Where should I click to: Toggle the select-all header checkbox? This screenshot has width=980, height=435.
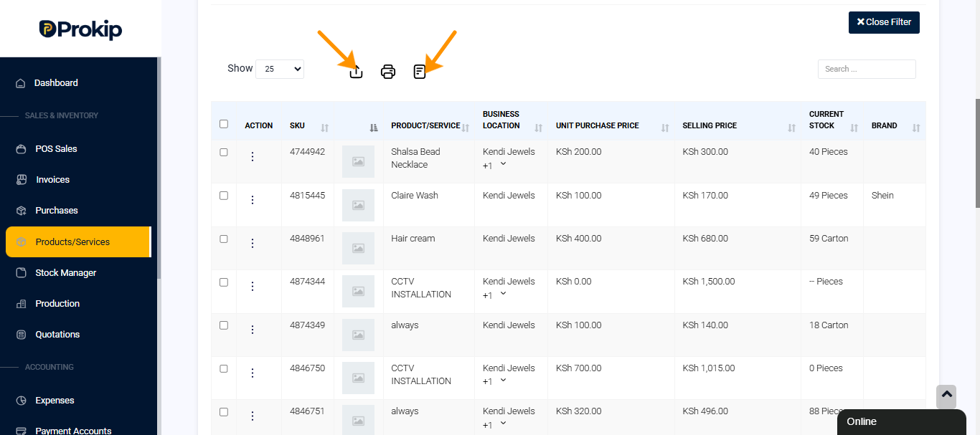pyautogui.click(x=224, y=124)
